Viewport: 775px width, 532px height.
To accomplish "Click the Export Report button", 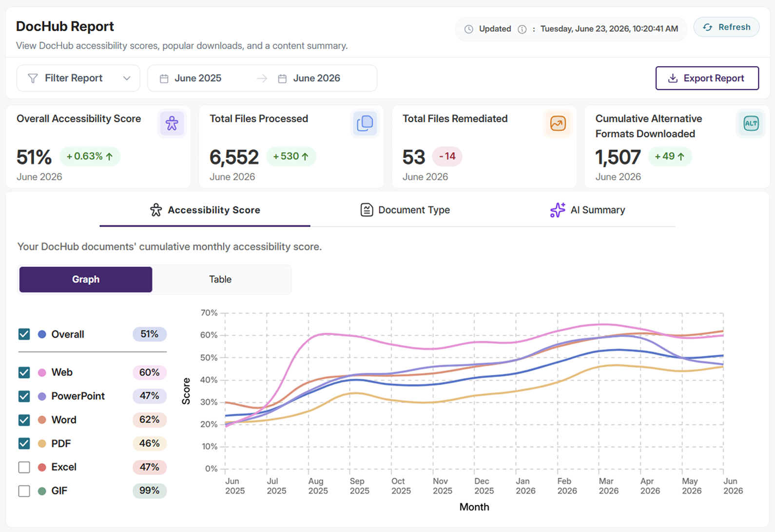I will 707,78.
